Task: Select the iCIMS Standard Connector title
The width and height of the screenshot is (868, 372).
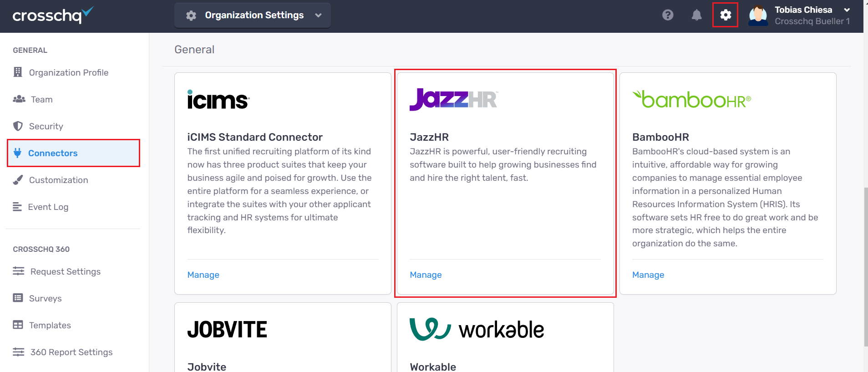Action: pyautogui.click(x=255, y=137)
